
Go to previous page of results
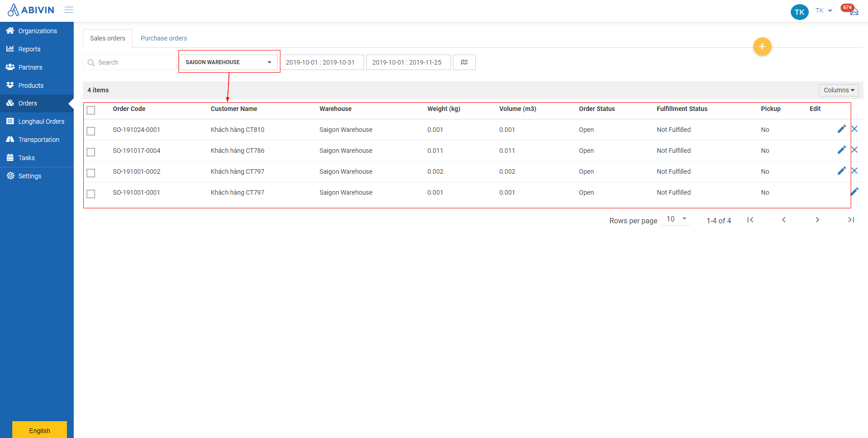pos(784,220)
